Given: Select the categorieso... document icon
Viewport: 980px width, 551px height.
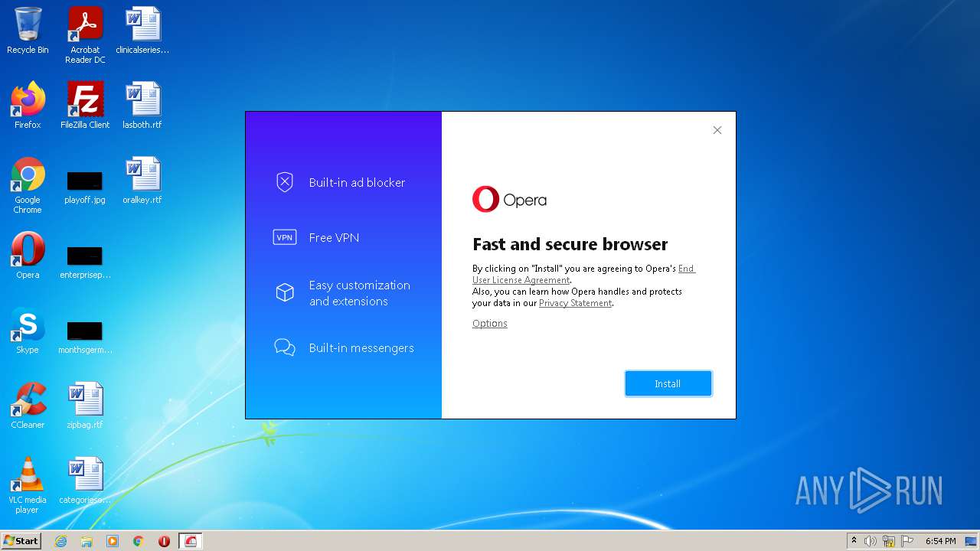Looking at the screenshot, I should pyautogui.click(x=85, y=481).
